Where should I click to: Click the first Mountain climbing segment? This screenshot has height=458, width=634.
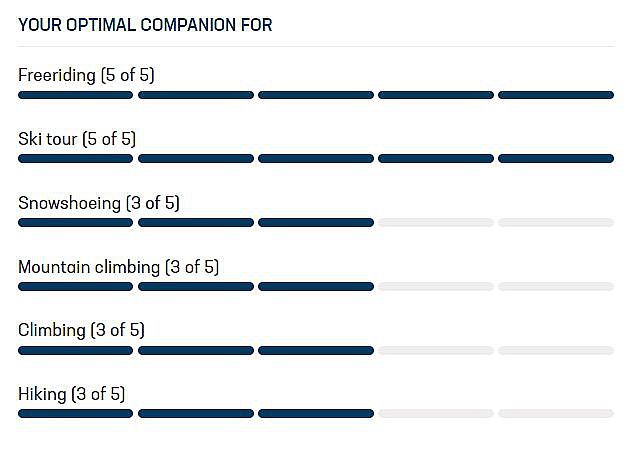[75, 287]
